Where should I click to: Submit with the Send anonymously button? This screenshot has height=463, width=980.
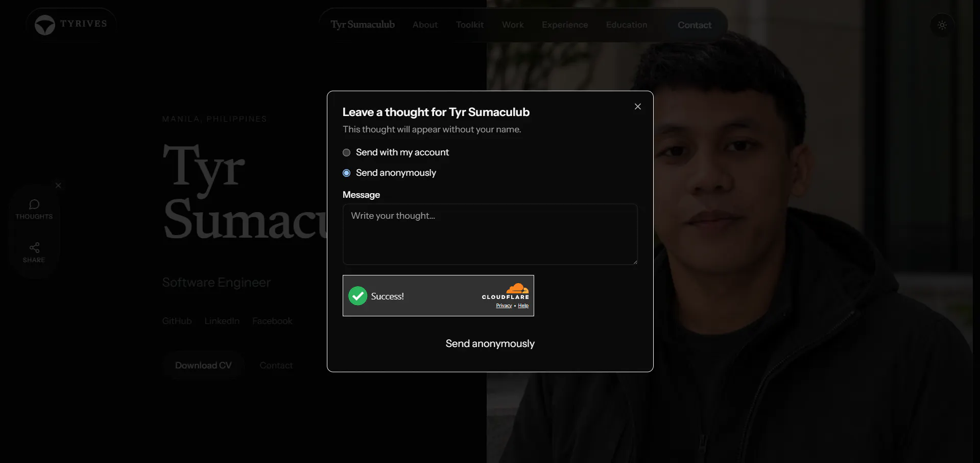490,343
